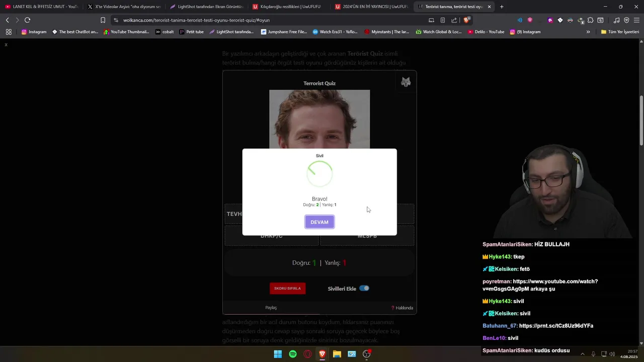Viewport: 644px width, 362px height.
Task: Click the spy glasses extension icon
Action: [x=570, y=20]
